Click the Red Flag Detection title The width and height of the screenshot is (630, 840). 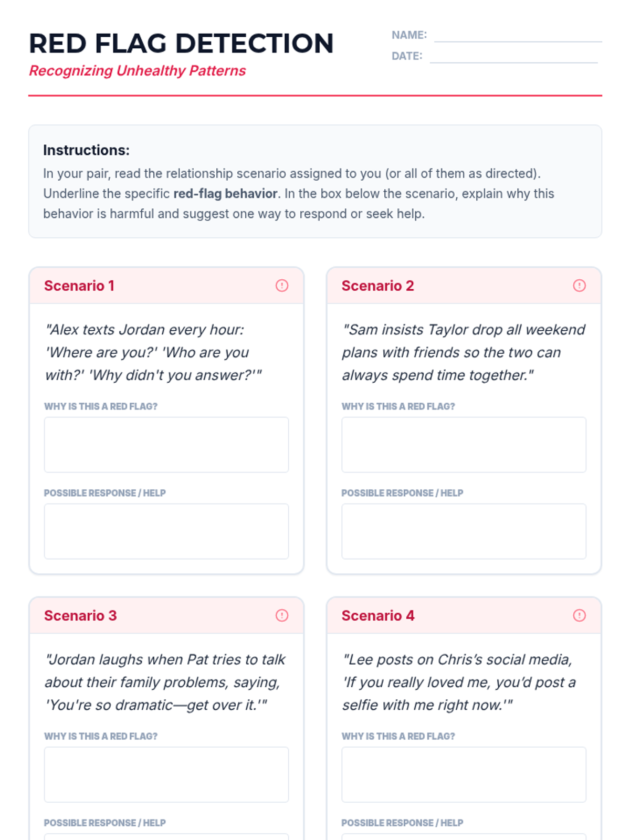pyautogui.click(x=181, y=43)
